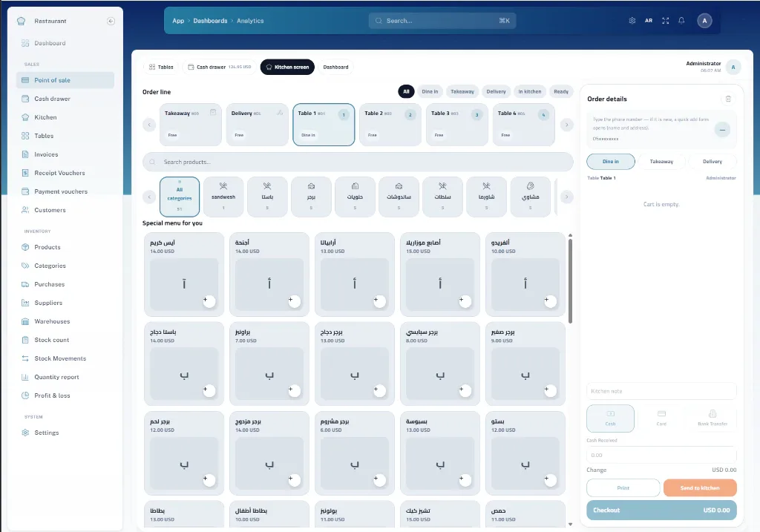Filter order line by Takeaway

tap(462, 91)
